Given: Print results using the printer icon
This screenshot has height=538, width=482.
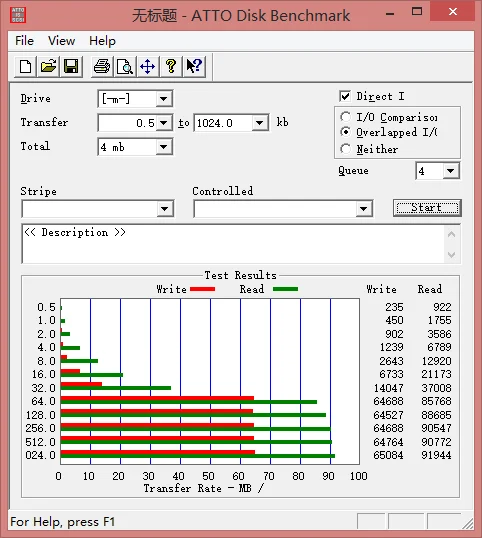Looking at the screenshot, I should click(x=102, y=66).
